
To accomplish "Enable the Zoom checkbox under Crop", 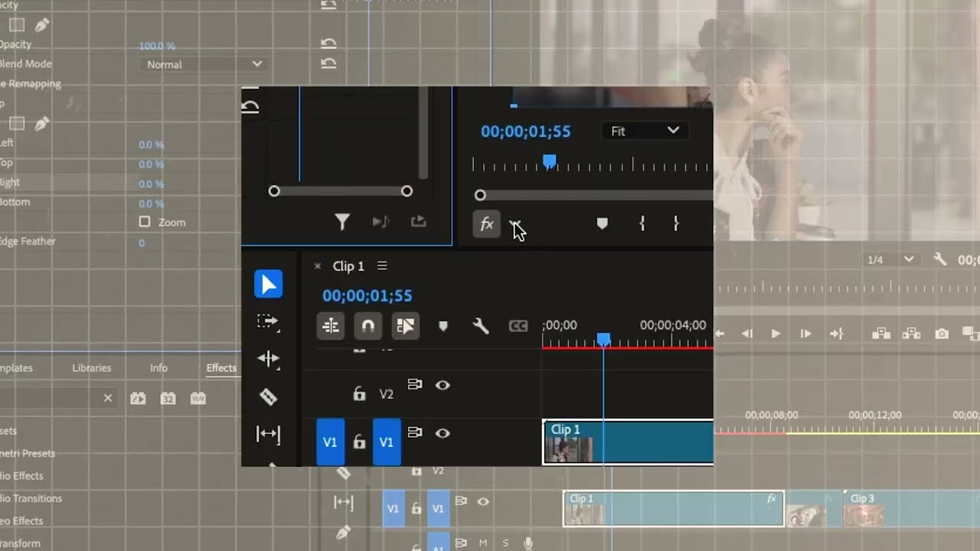I will 145,222.
